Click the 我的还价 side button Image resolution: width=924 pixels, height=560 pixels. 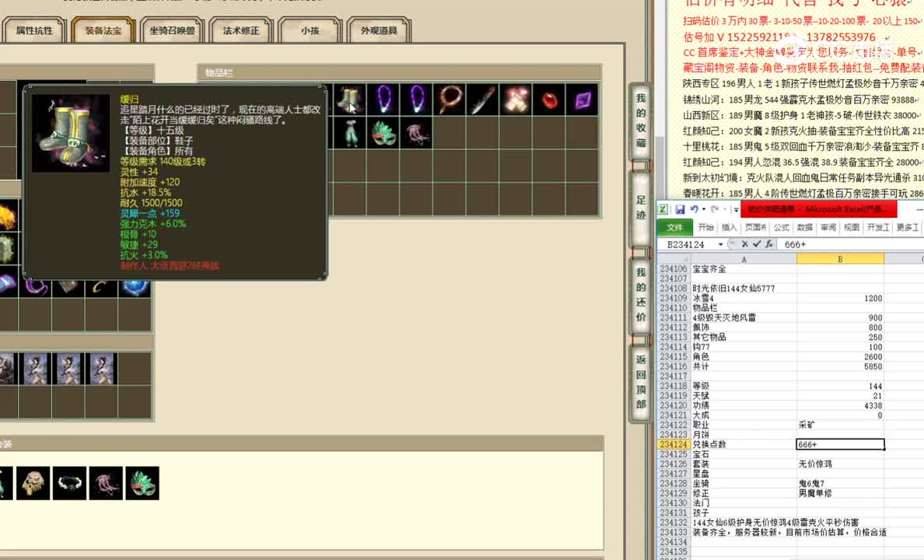[641, 295]
